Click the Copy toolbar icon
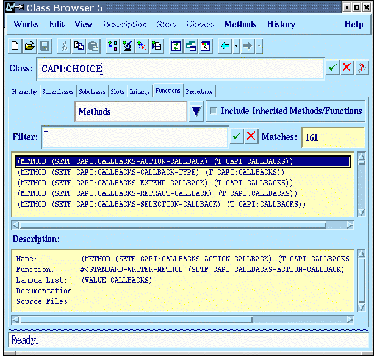 pos(79,46)
